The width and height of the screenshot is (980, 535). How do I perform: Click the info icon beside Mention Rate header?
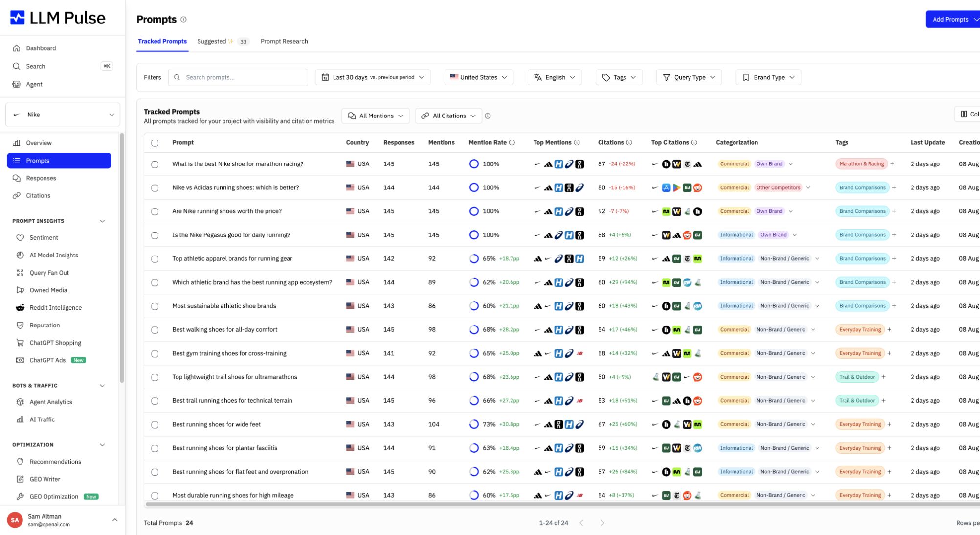pyautogui.click(x=512, y=142)
